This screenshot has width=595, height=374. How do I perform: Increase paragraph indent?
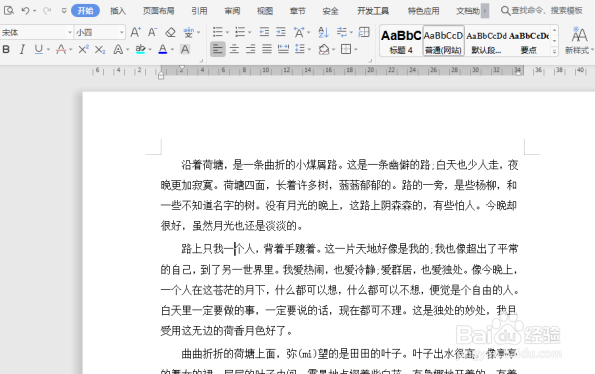[x=281, y=32]
